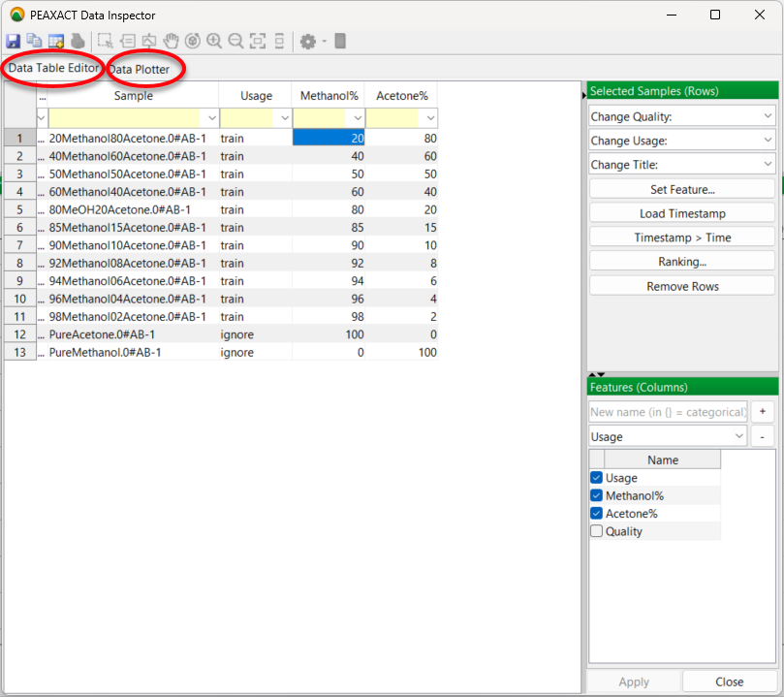Click the zoom out magnifier icon
Viewport: 784px width, 697px height.
pos(235,42)
